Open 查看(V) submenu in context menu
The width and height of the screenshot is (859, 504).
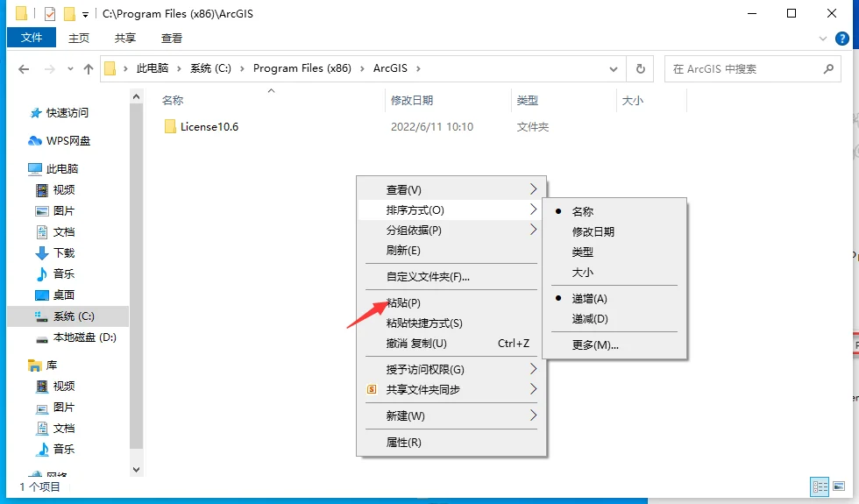452,189
